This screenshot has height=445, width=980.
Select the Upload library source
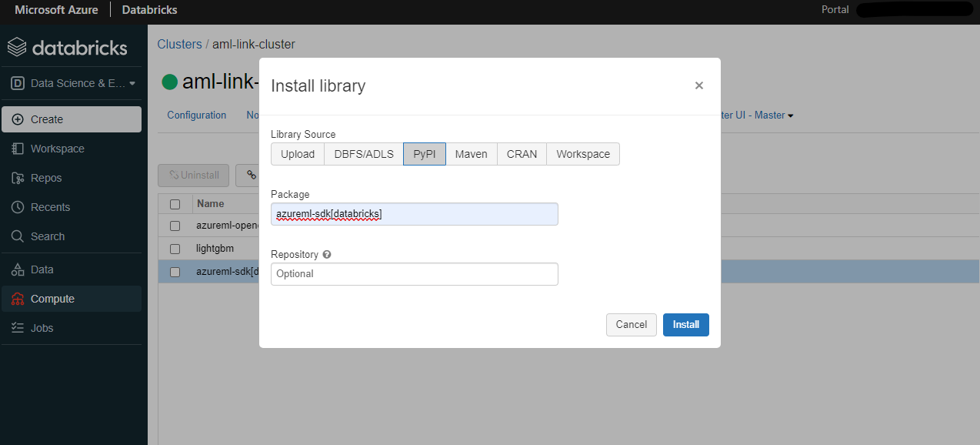[298, 154]
